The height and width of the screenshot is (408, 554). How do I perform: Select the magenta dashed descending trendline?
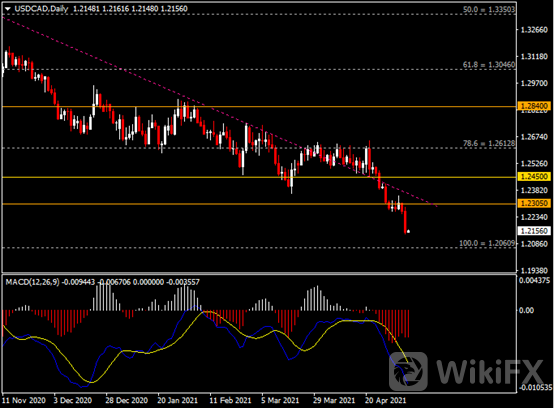pos(219,111)
